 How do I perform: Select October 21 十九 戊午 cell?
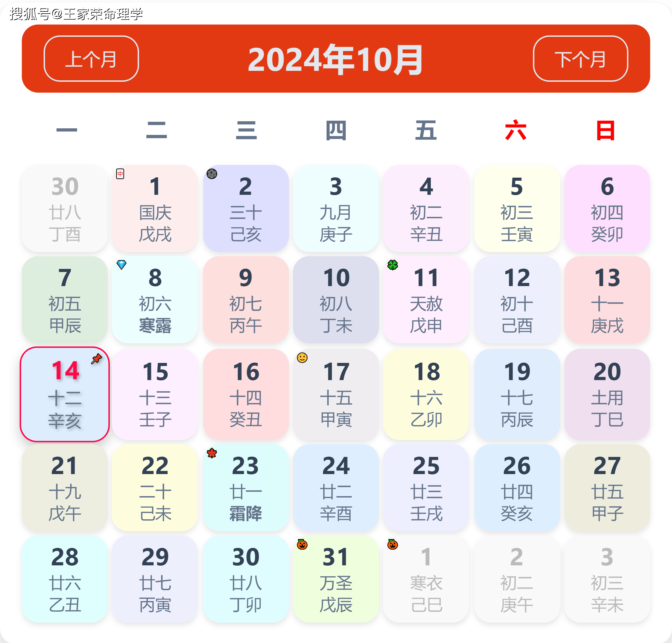(x=65, y=488)
